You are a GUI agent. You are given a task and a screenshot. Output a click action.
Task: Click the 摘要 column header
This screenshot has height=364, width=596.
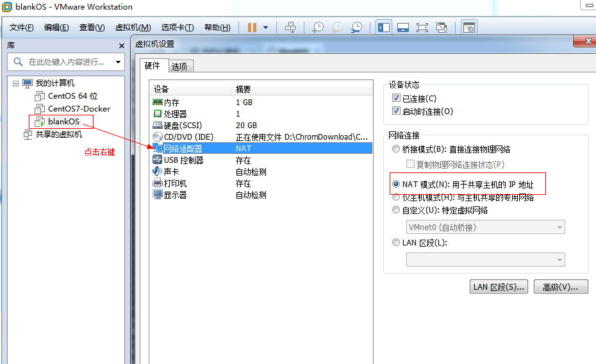pyautogui.click(x=302, y=89)
